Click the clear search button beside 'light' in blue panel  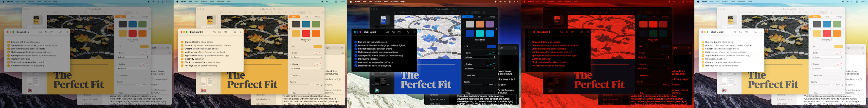pyautogui.click(x=515, y=48)
